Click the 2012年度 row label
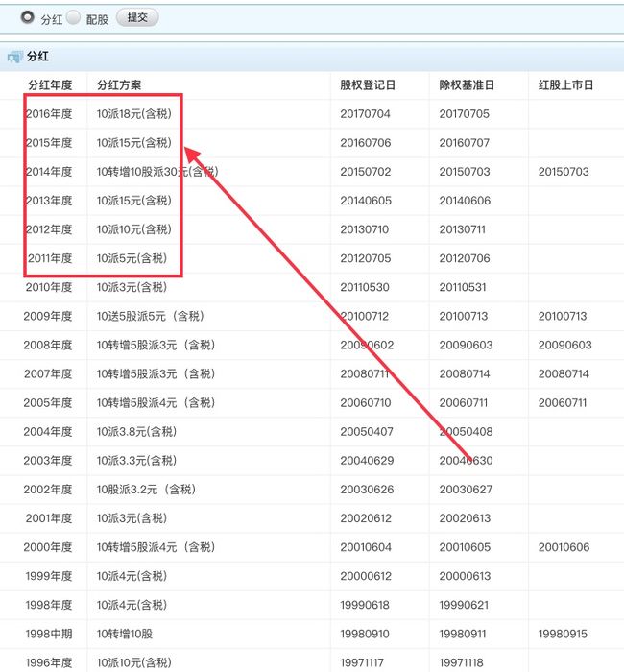 click(49, 229)
